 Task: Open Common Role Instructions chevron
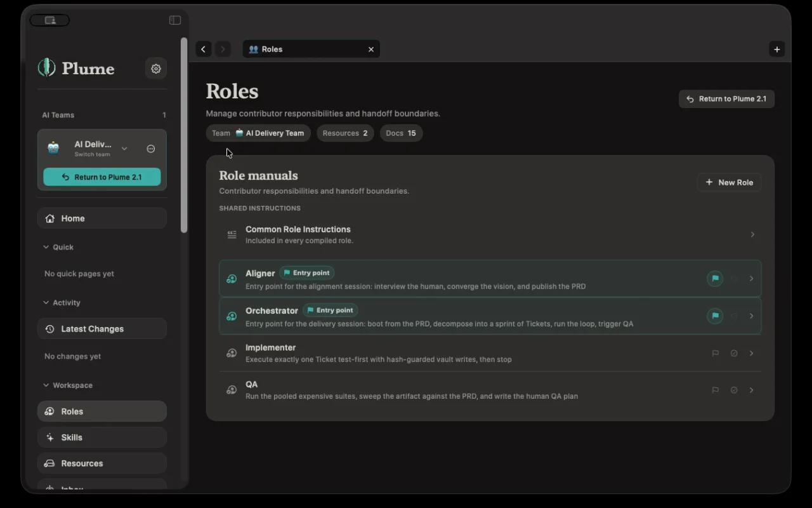[752, 235]
